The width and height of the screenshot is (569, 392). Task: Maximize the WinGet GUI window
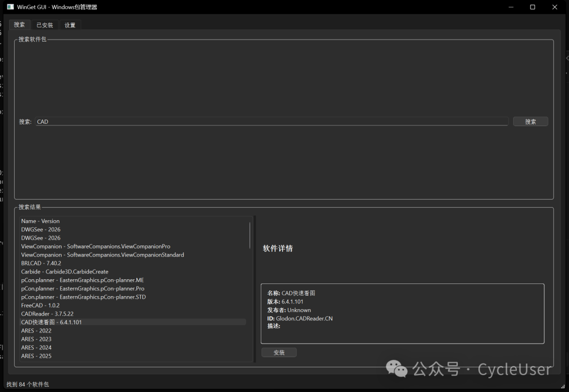pos(532,7)
